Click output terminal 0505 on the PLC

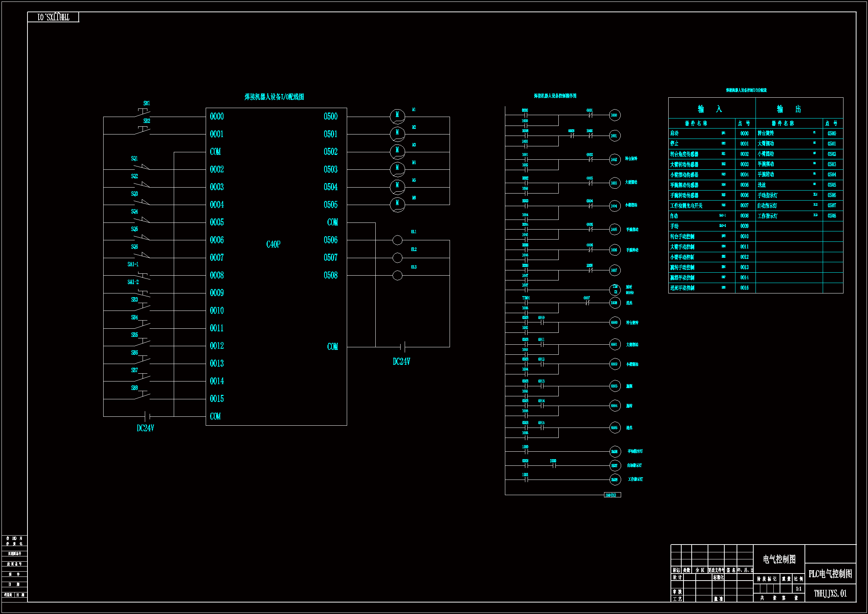tap(330, 205)
